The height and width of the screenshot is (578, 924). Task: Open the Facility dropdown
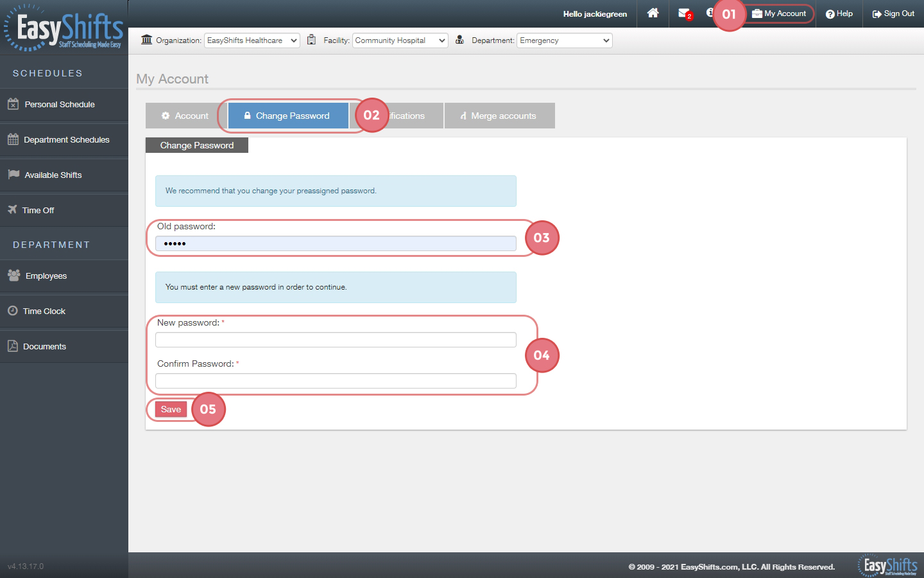[400, 40]
